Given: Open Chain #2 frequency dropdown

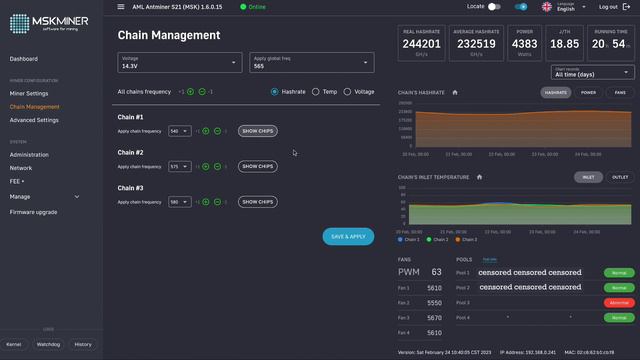Looking at the screenshot, I should (180, 167).
